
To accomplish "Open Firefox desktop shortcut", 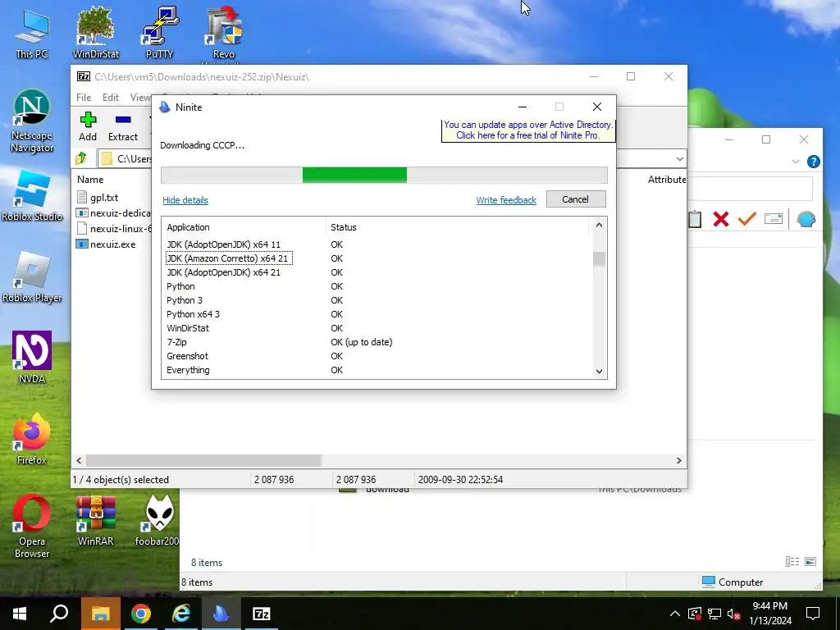I will pos(32,440).
